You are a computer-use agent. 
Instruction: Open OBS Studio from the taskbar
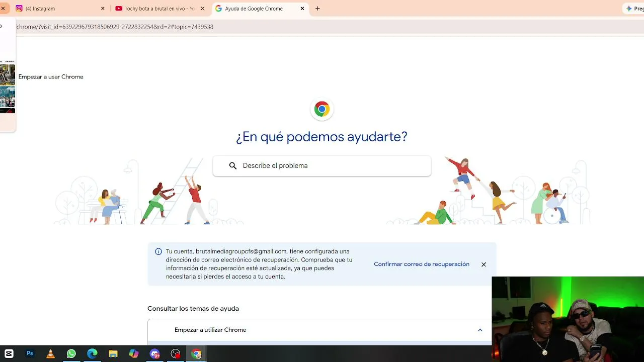coord(175,354)
